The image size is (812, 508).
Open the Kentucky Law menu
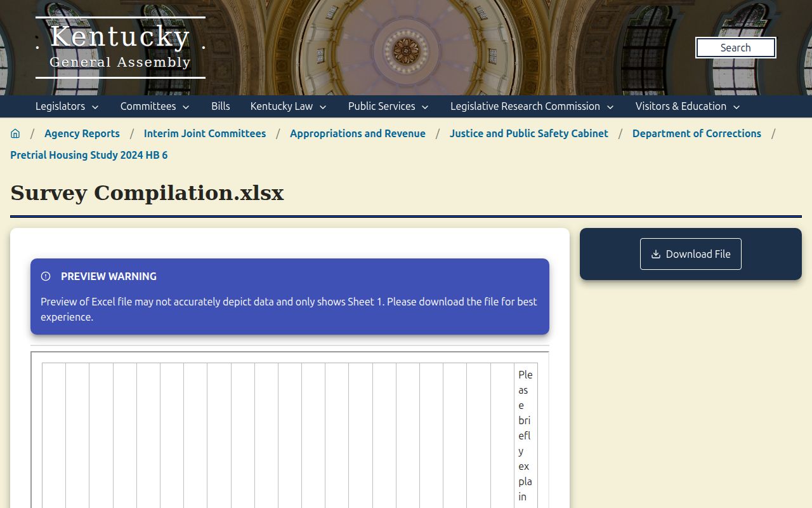pos(289,106)
